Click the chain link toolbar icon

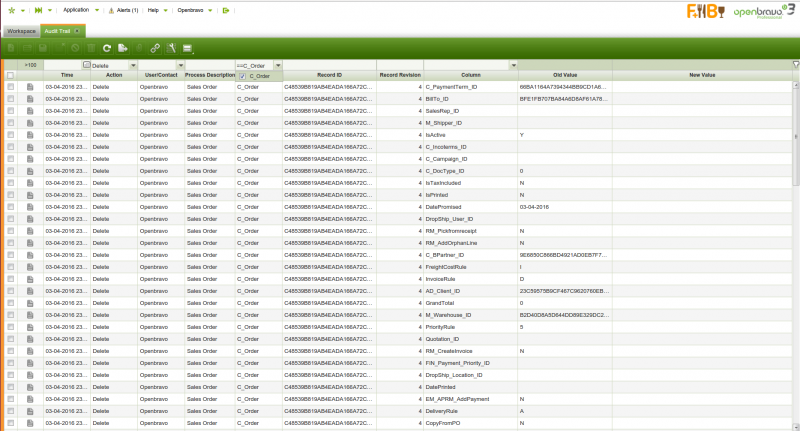(x=155, y=47)
